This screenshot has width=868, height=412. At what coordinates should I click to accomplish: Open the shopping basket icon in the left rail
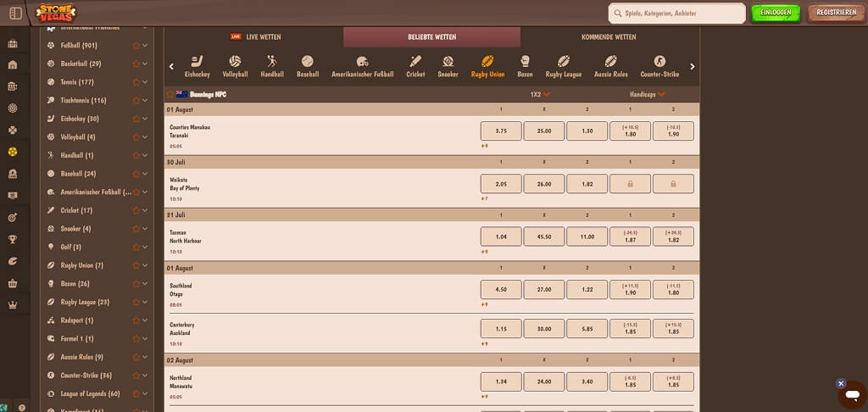point(12,283)
